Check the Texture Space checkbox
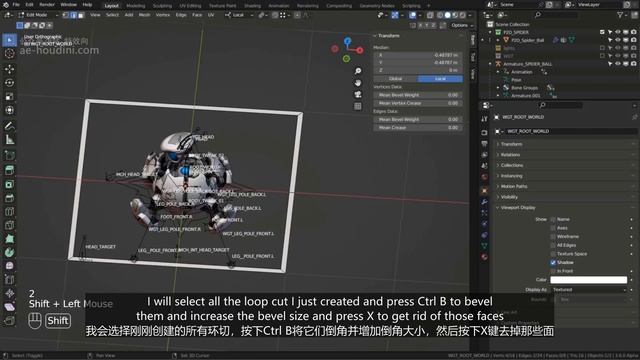The width and height of the screenshot is (640, 360). click(553, 254)
